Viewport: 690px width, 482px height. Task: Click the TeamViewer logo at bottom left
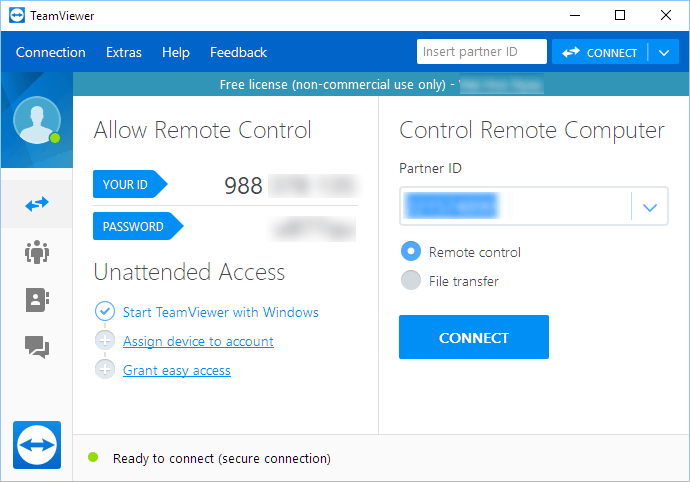[x=38, y=445]
